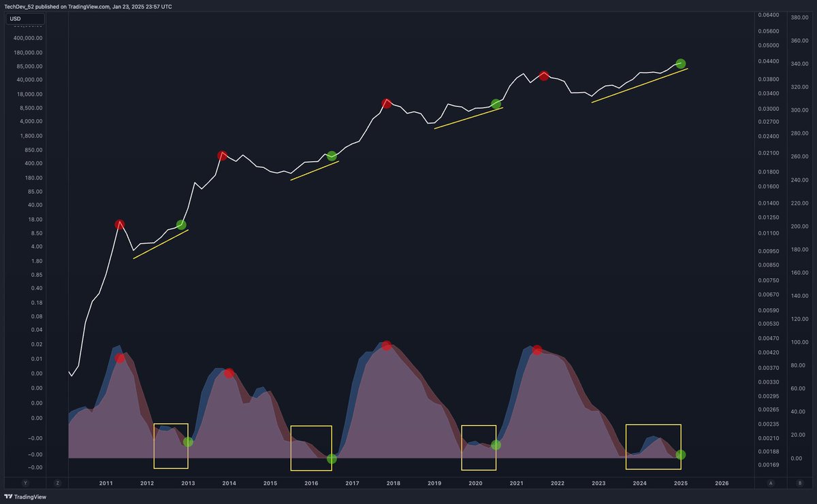
Task: Click the yellow trendline under the 2023-2025 rally
Action: pos(640,86)
